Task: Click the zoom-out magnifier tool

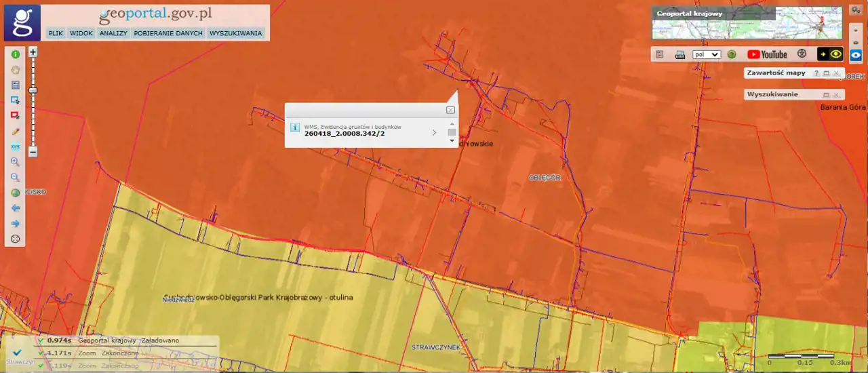Action: coord(15,178)
